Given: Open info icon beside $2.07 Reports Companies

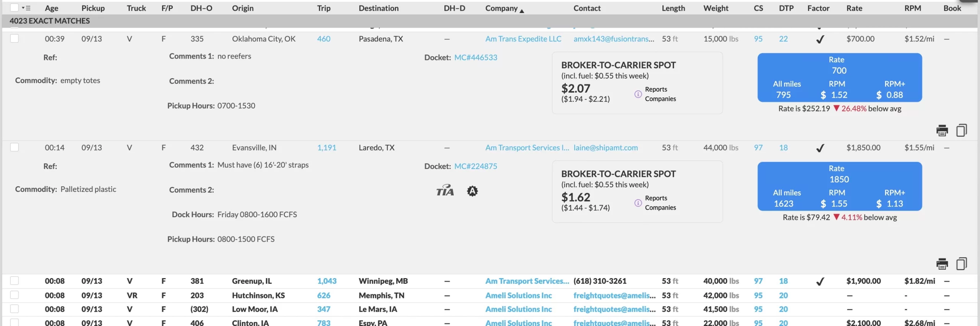Looking at the screenshot, I should tap(638, 94).
